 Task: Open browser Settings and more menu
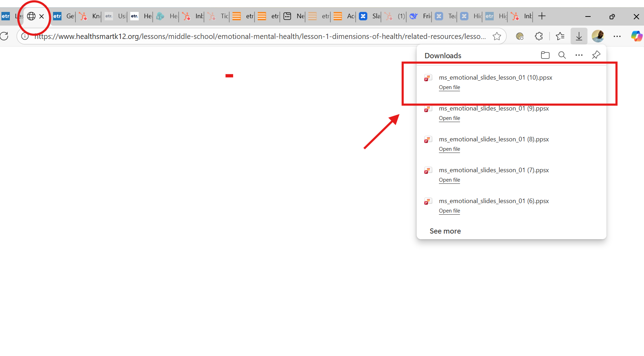617,36
